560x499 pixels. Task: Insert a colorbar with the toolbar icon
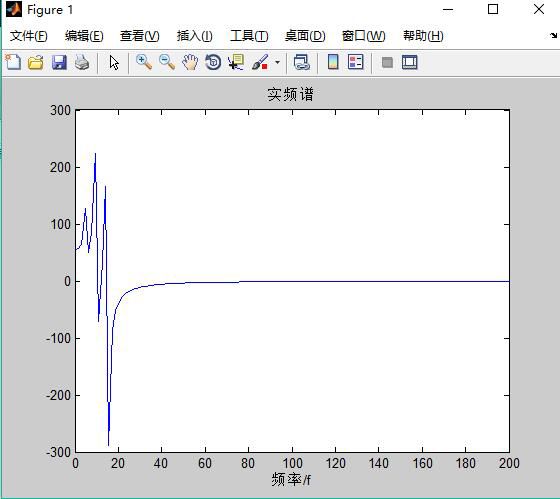[x=333, y=63]
